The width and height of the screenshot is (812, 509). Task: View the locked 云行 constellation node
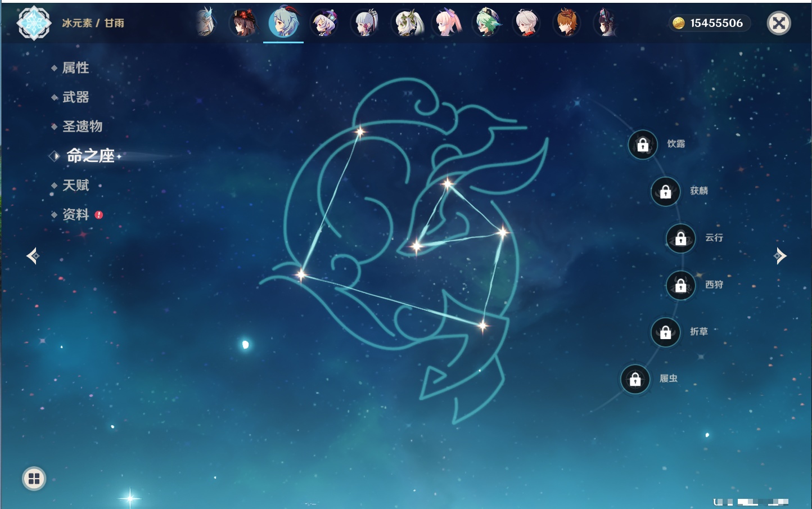click(681, 238)
